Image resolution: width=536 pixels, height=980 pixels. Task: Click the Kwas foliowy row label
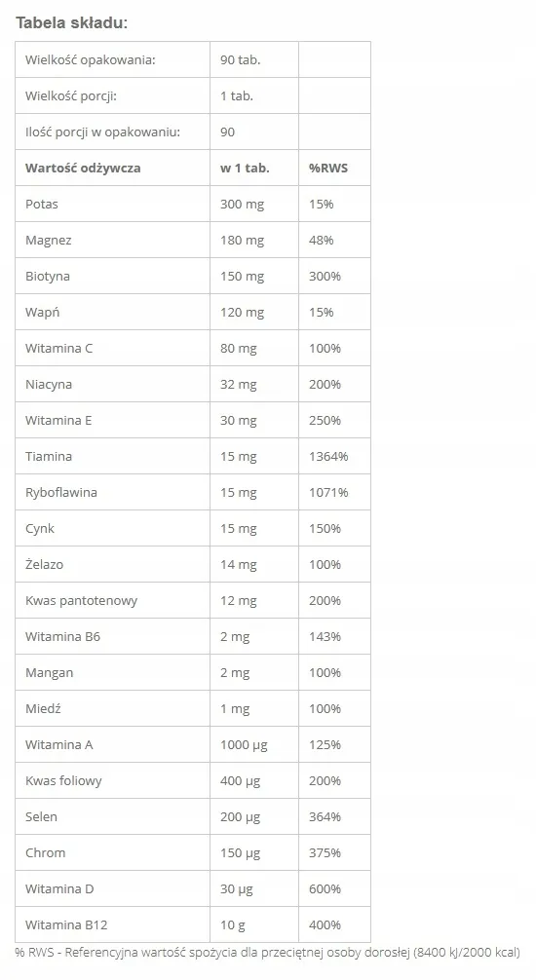pos(63,780)
